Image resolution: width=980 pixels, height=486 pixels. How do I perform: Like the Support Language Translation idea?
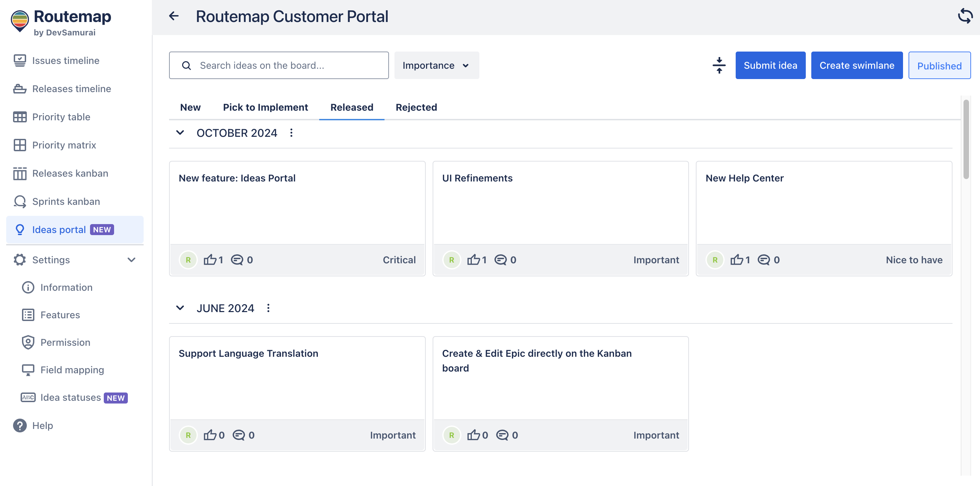pyautogui.click(x=210, y=435)
